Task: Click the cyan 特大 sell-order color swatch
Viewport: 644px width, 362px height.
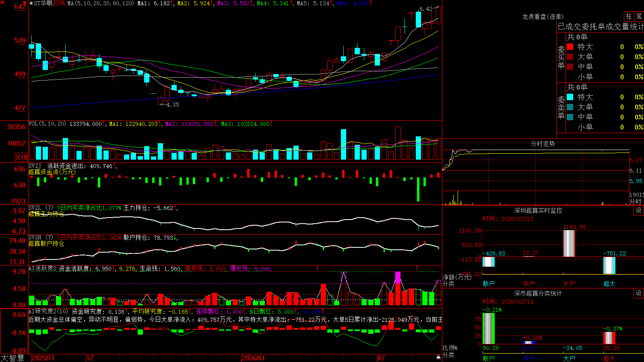Action: point(570,97)
